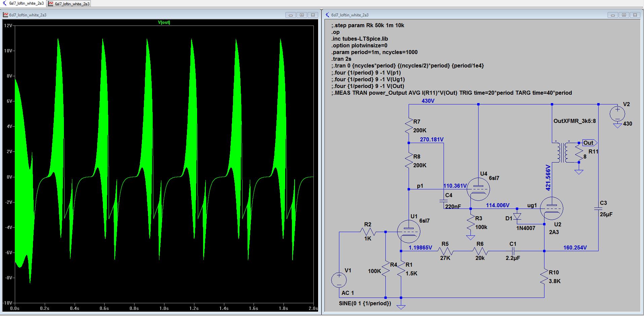This screenshot has width=644, height=316.
Task: Select resistor R8 200K symbol
Action: click(x=409, y=161)
